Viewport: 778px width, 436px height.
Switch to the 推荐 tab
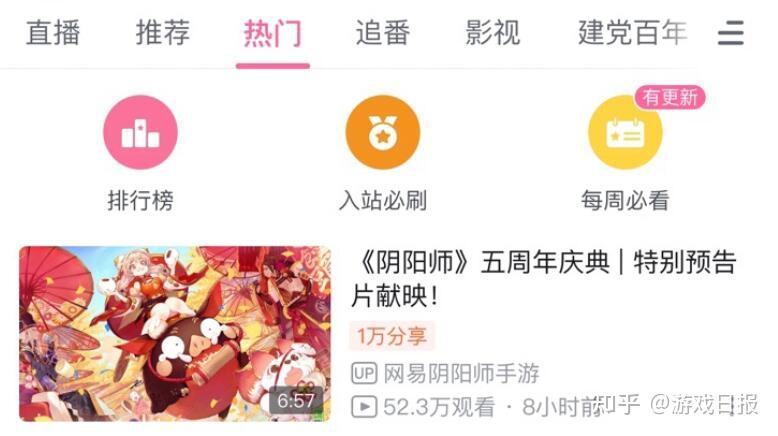(x=163, y=33)
